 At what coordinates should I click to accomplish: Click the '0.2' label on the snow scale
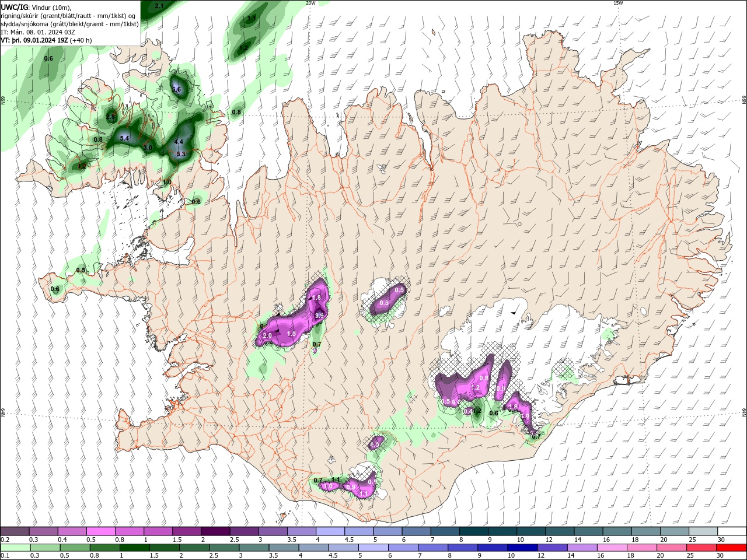(5, 540)
